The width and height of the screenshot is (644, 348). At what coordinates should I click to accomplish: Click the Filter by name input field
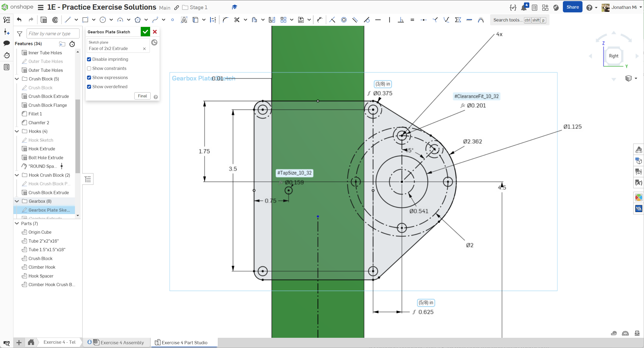click(x=53, y=34)
